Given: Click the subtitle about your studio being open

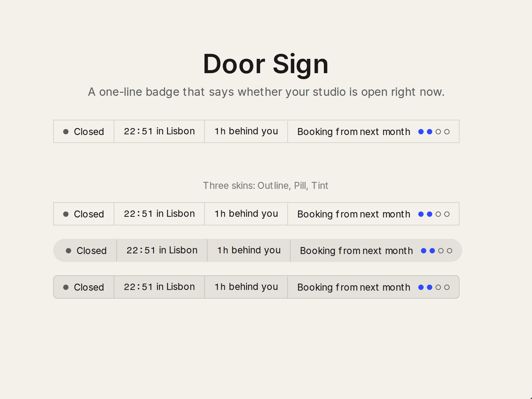Looking at the screenshot, I should (x=266, y=92).
